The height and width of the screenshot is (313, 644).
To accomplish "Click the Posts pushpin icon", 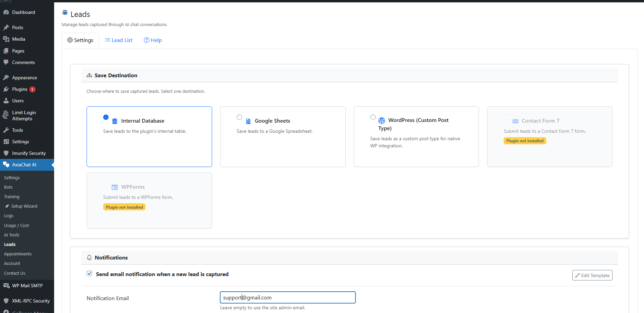I will (x=6, y=27).
